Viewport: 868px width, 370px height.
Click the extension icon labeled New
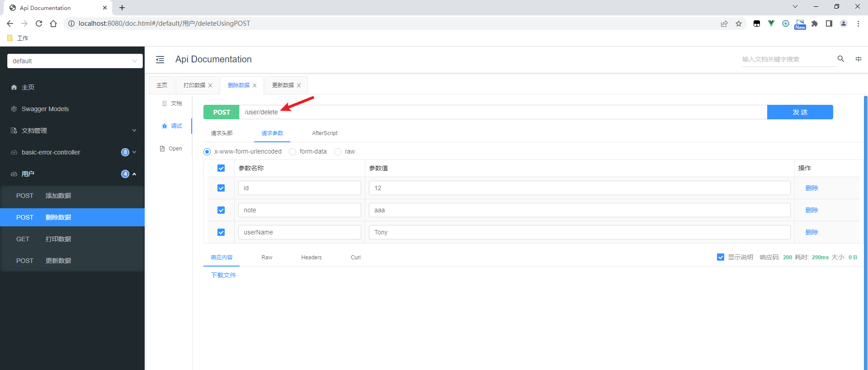click(x=800, y=24)
